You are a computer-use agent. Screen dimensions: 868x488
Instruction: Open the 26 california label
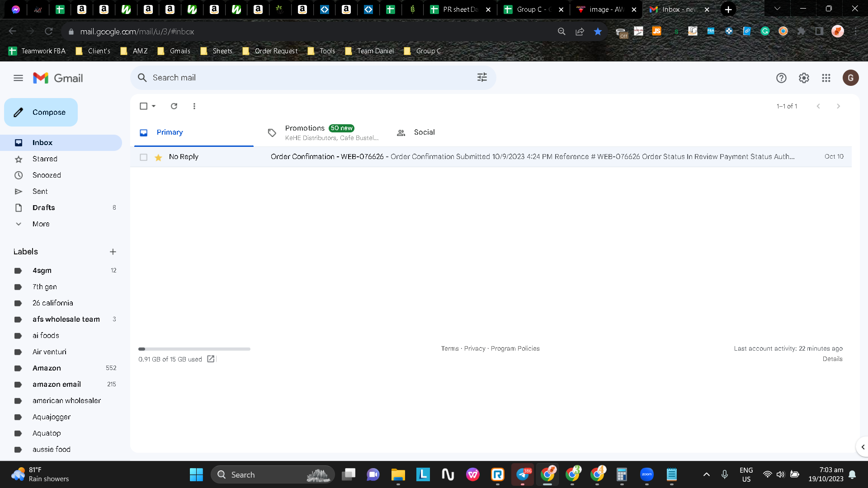coord(53,303)
